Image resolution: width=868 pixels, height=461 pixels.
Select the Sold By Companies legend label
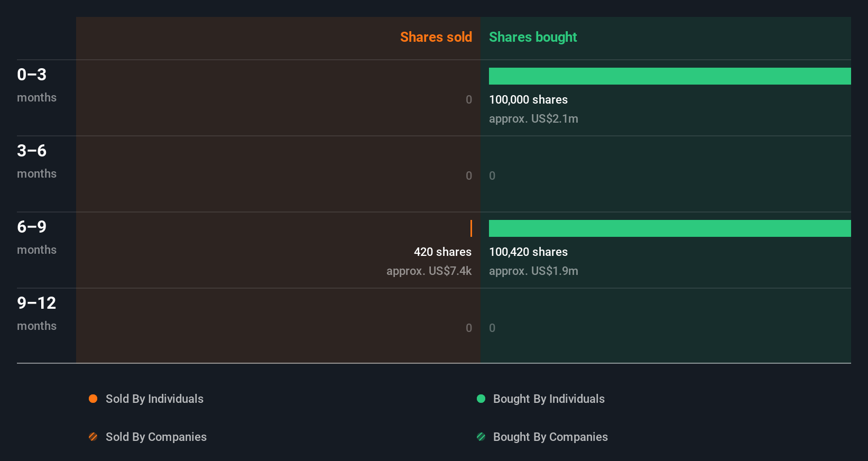pos(156,437)
